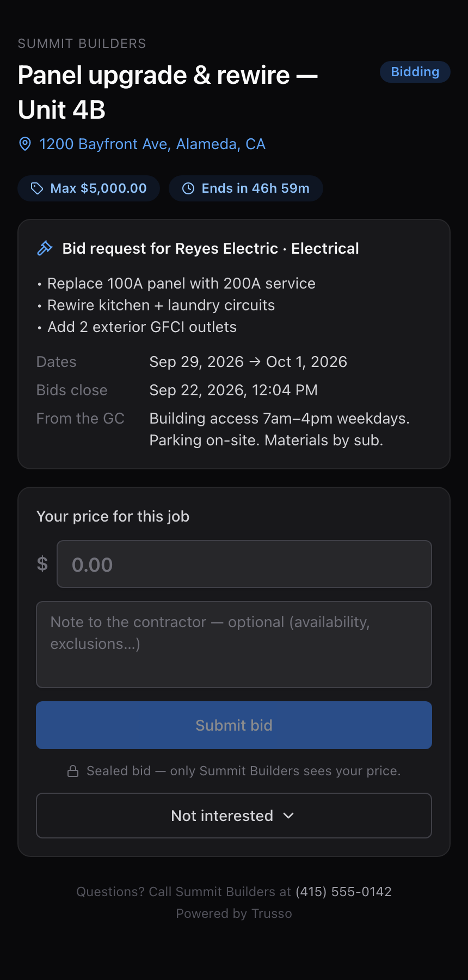The width and height of the screenshot is (468, 980).
Task: Open the Not interested dropdown
Action: pos(234,816)
